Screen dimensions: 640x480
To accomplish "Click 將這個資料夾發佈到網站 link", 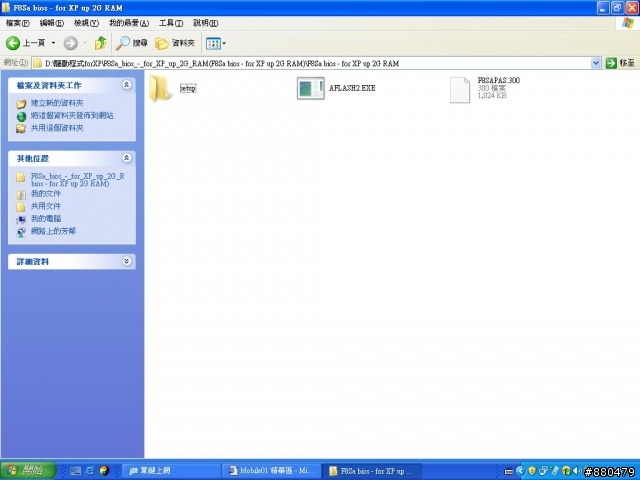I will 72,116.
